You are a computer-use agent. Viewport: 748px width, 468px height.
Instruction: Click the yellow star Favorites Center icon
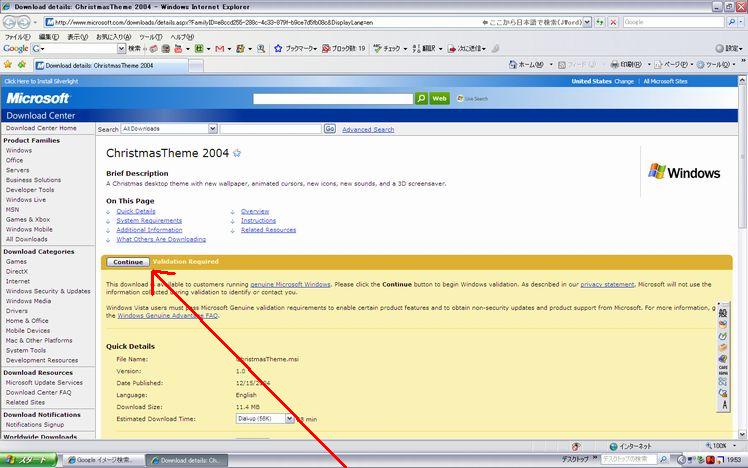pos(8,65)
